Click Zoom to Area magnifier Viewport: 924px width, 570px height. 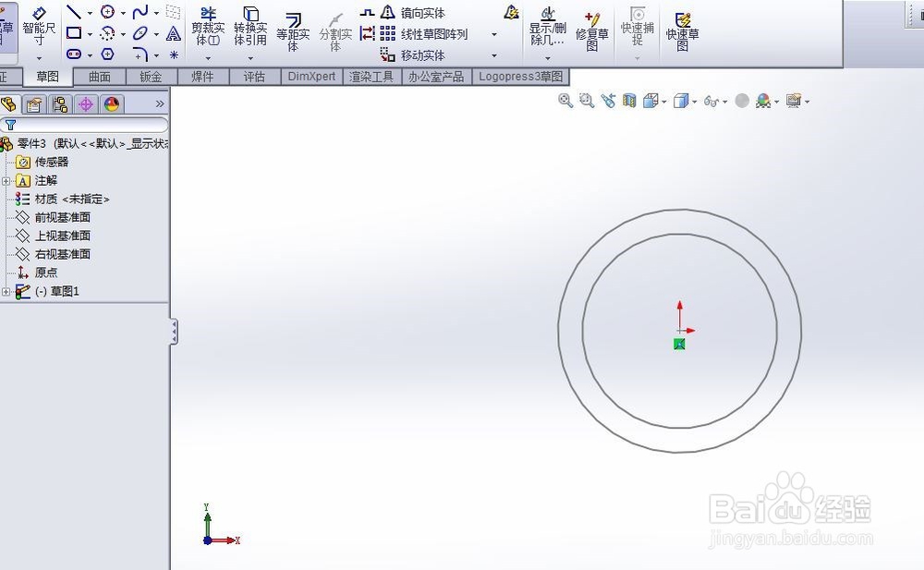[x=587, y=101]
